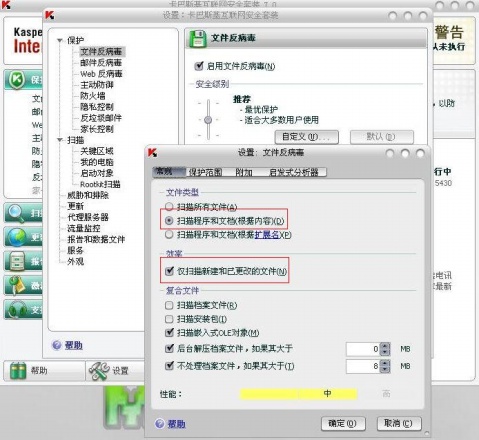Viewport: 479px width, 440px height.
Task: Open 帮助 link in settings window
Action: (x=74, y=345)
